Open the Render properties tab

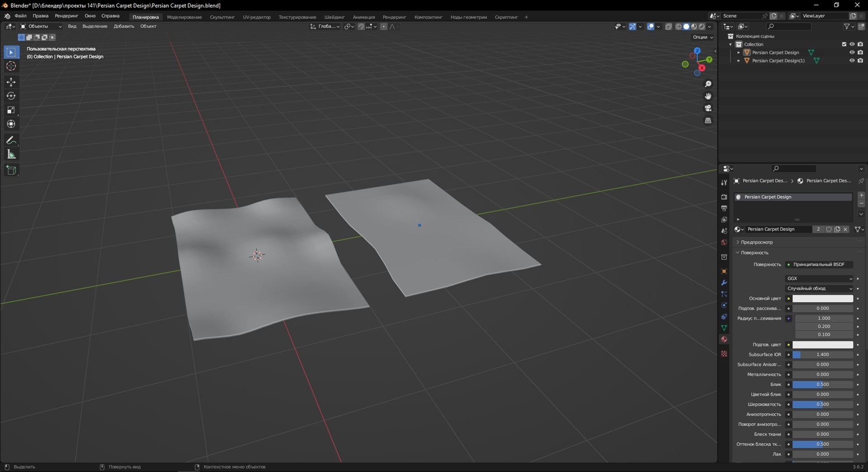tap(724, 197)
